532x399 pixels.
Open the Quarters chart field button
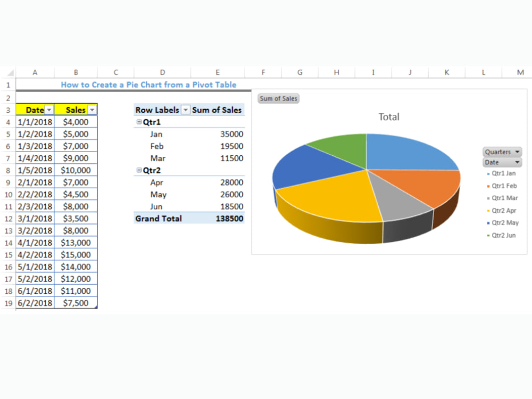point(502,152)
